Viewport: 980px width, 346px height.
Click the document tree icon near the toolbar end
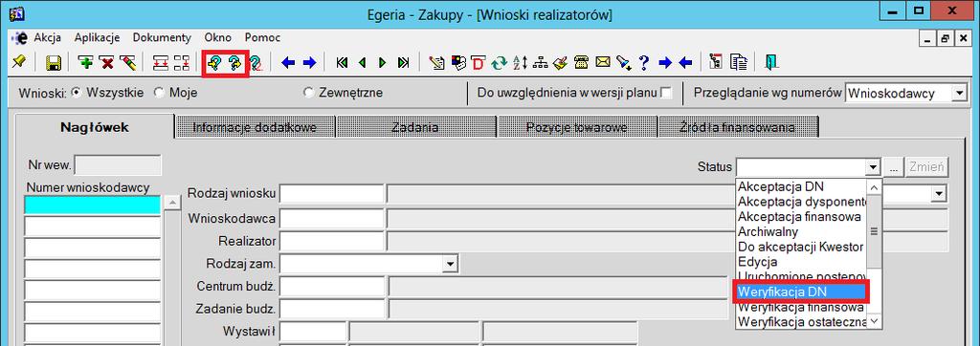(716, 62)
